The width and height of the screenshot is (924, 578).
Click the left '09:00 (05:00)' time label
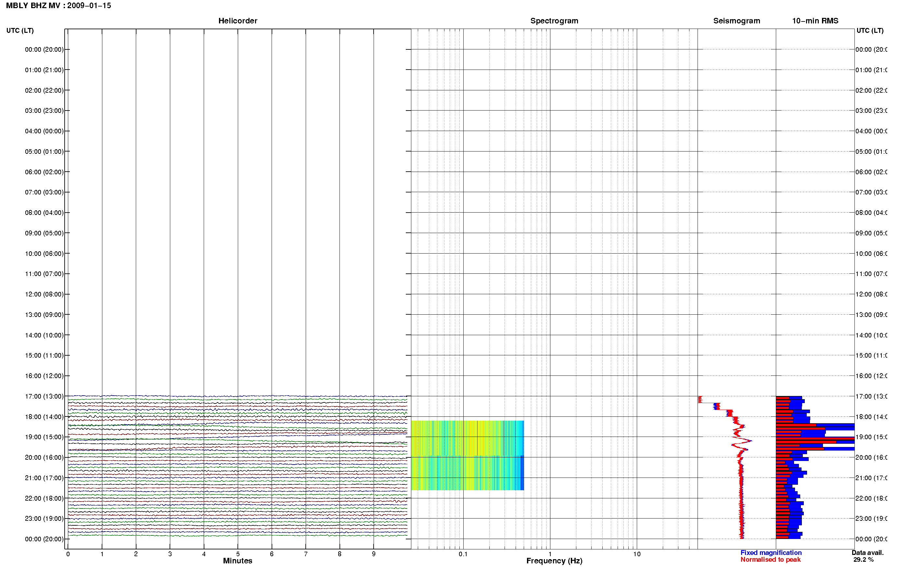[x=44, y=233]
